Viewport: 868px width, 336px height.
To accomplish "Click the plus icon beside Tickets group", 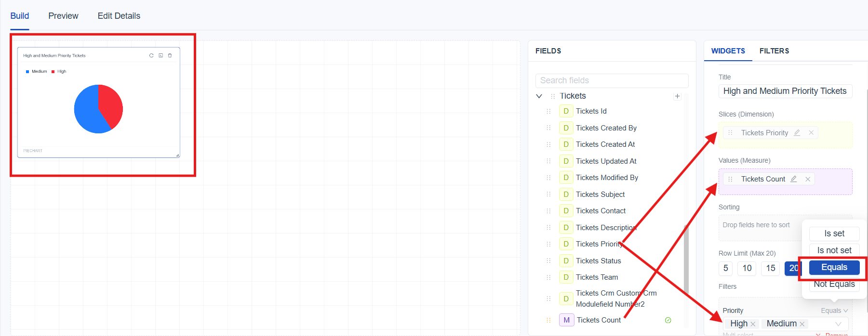I will click(x=677, y=96).
